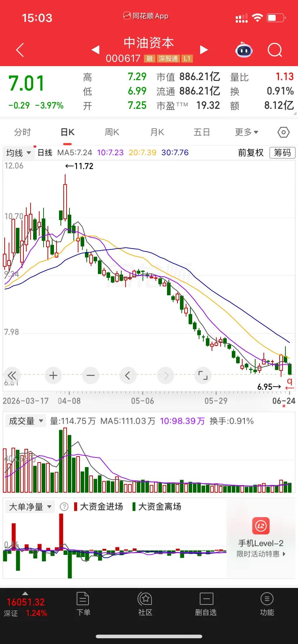Toggle 前复权 price adjustment mode
Screen dimensions: 298x644
pos(251,153)
